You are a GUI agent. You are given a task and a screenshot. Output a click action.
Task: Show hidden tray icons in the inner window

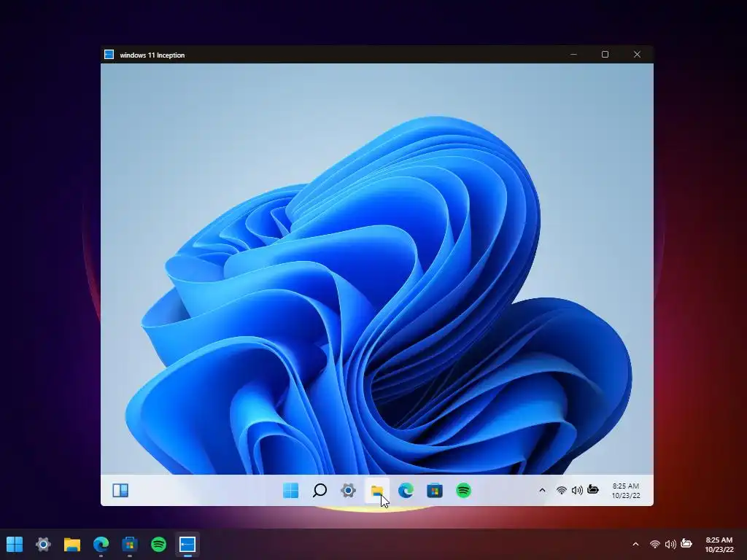pyautogui.click(x=542, y=490)
